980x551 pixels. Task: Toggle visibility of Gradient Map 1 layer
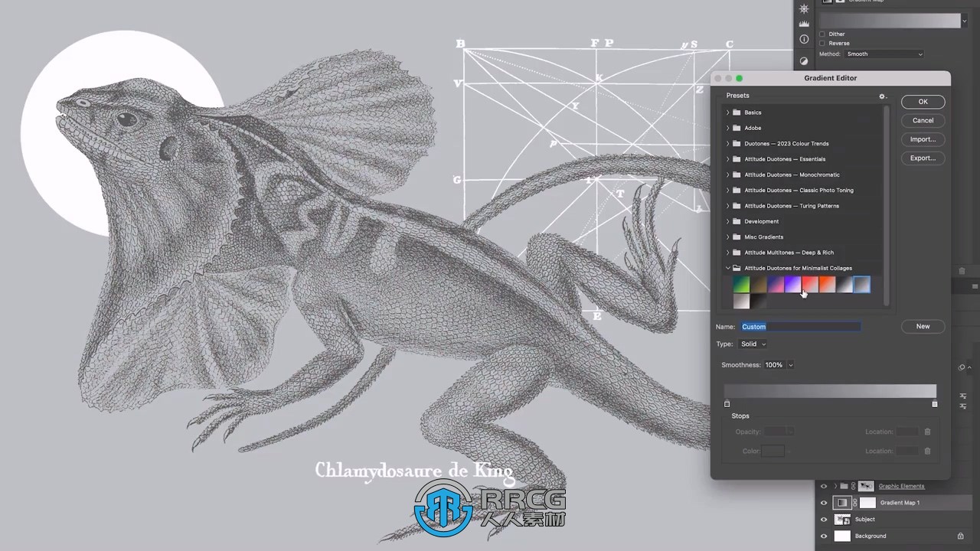824,503
